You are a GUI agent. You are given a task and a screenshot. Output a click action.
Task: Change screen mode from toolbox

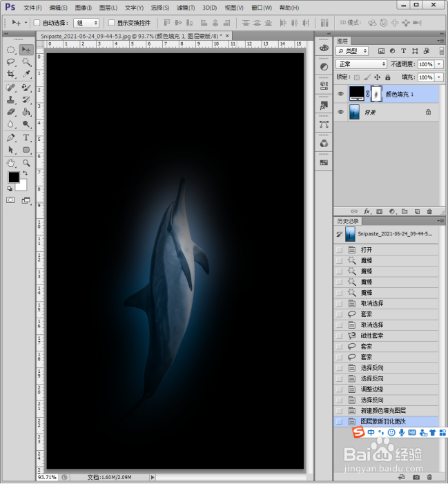[26, 201]
